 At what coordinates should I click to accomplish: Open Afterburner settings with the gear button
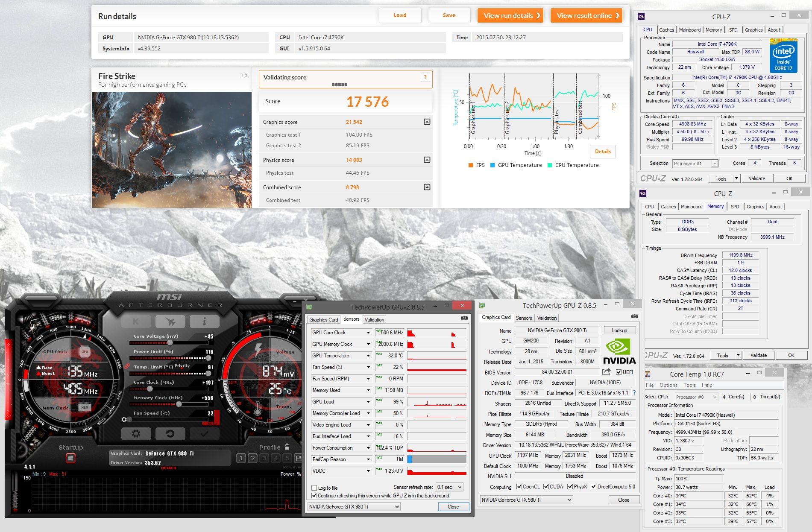point(136,434)
